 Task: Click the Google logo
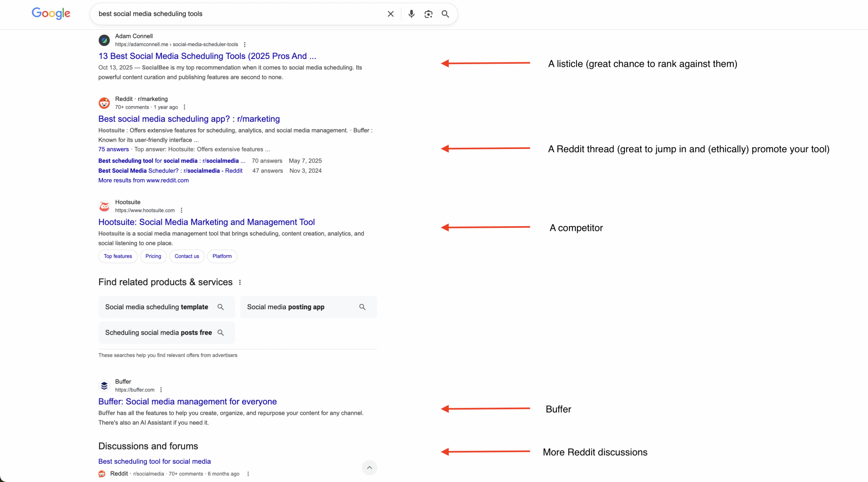pos(51,13)
